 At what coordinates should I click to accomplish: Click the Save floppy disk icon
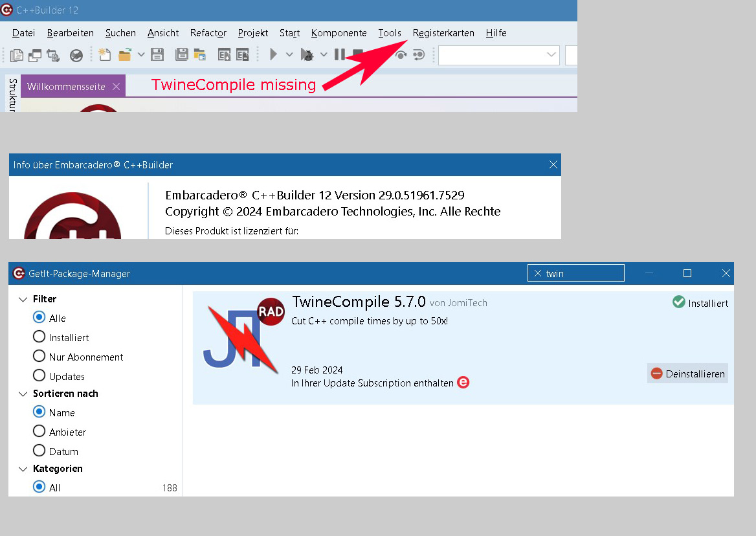[x=157, y=55]
